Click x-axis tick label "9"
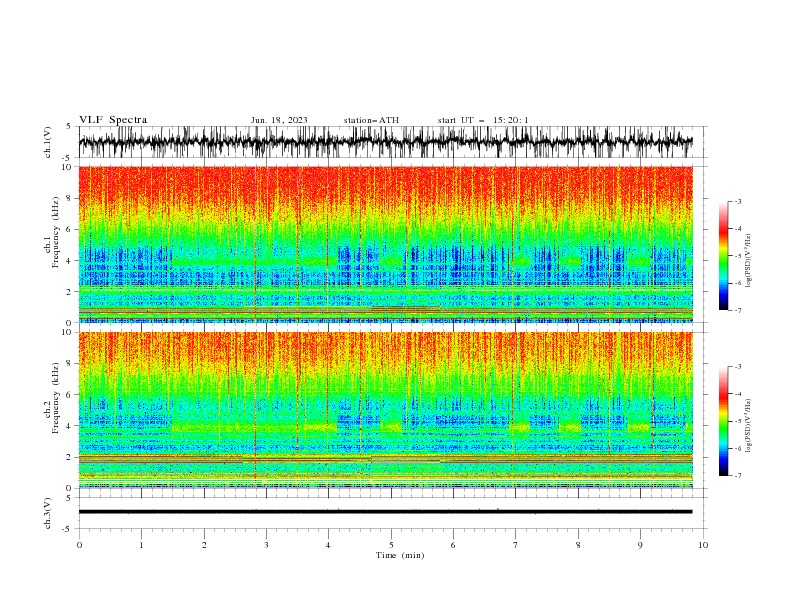 (640, 545)
